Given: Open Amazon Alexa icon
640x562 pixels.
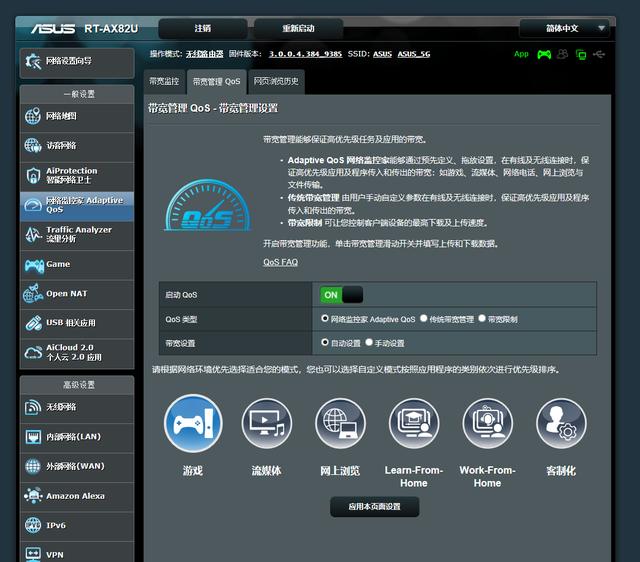Looking at the screenshot, I should click(33, 495).
